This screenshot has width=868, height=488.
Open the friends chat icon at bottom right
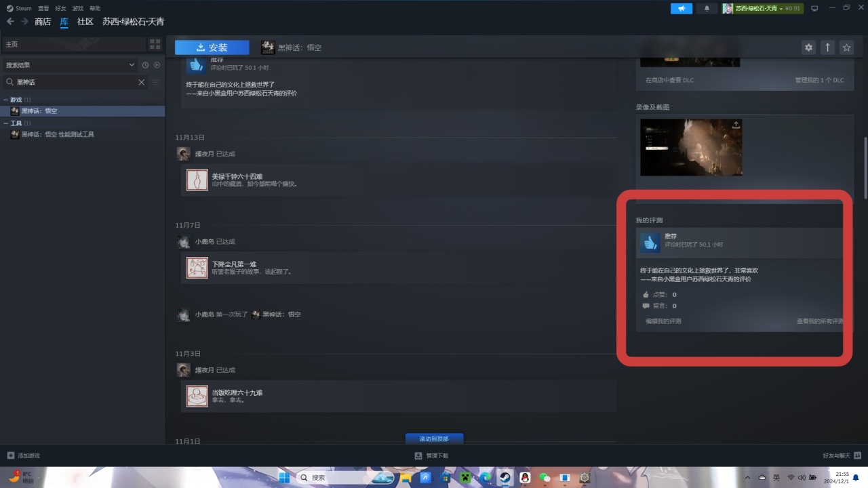pyautogui.click(x=858, y=455)
